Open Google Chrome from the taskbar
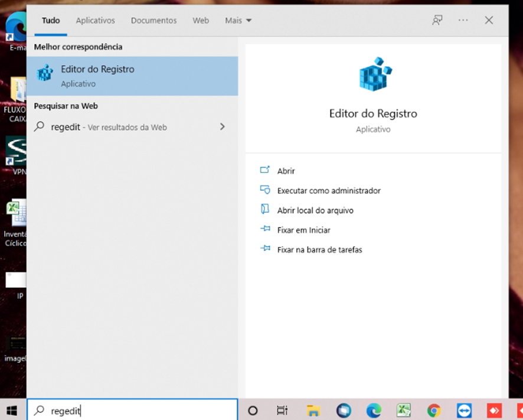 434,411
